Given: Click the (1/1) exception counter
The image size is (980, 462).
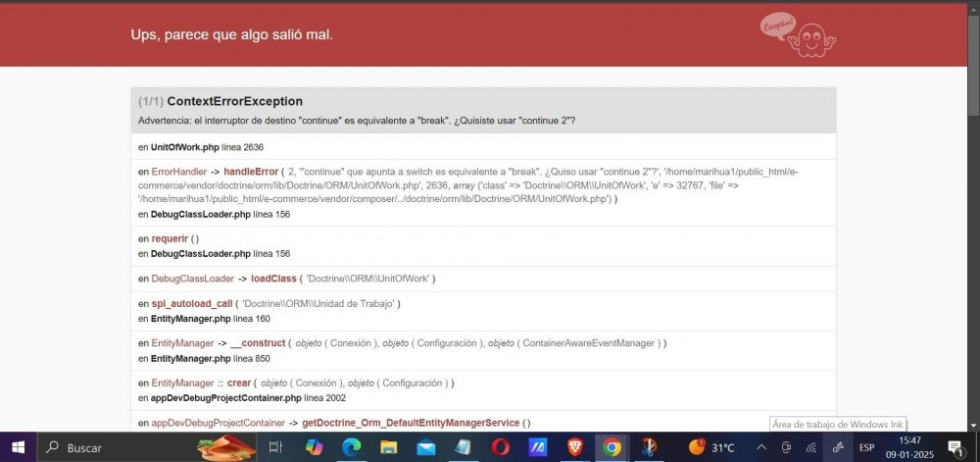Looking at the screenshot, I should tap(151, 101).
